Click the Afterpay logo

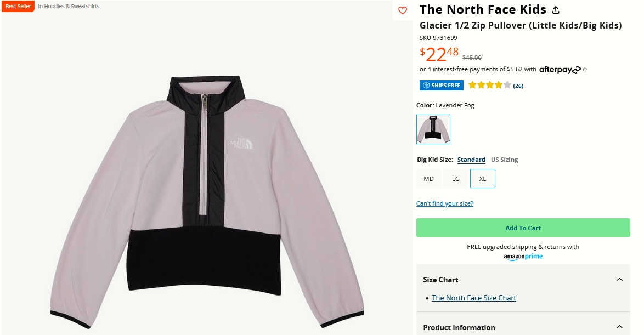tap(560, 70)
